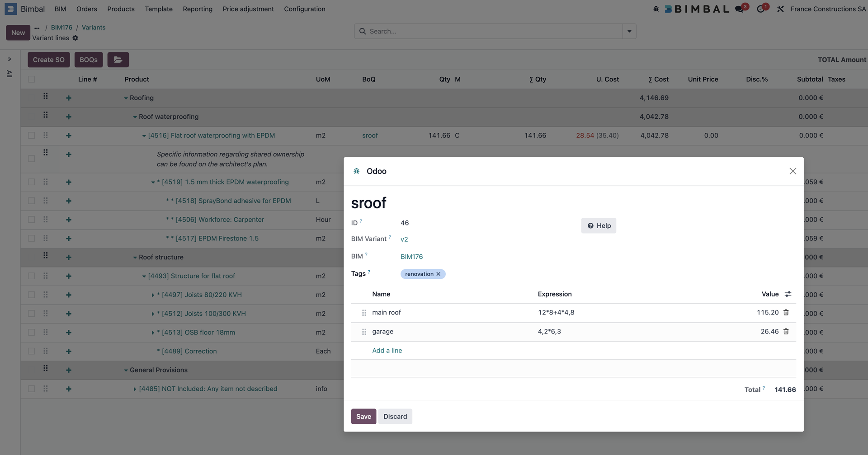Click Add a line link
This screenshot has height=455, width=868.
387,351
